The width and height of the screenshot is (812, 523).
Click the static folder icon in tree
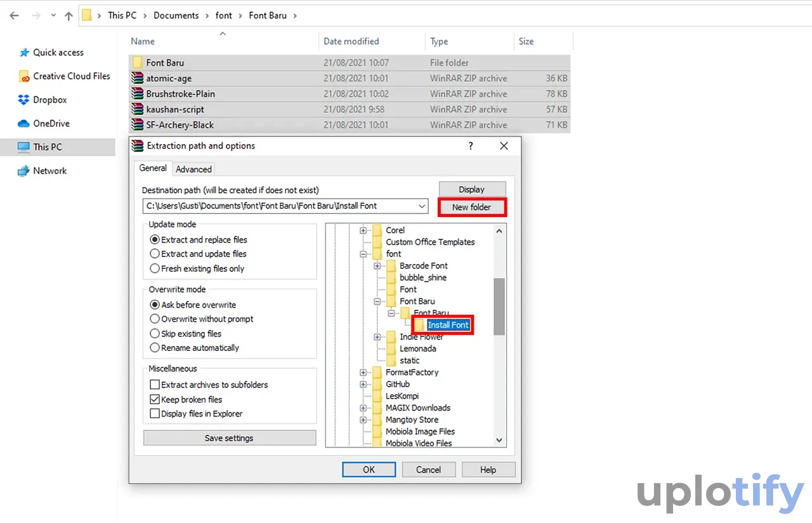coord(392,361)
